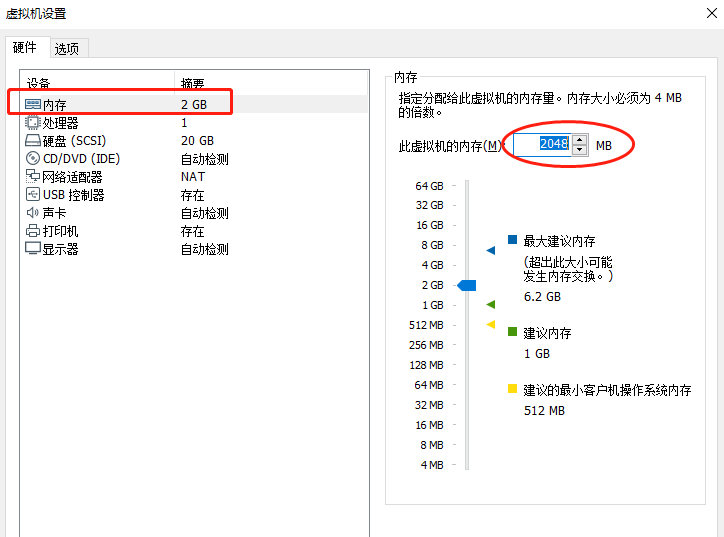Click the 512 MB label on memory scale
Screen dimensions: 724x537
pyautogui.click(x=426, y=325)
